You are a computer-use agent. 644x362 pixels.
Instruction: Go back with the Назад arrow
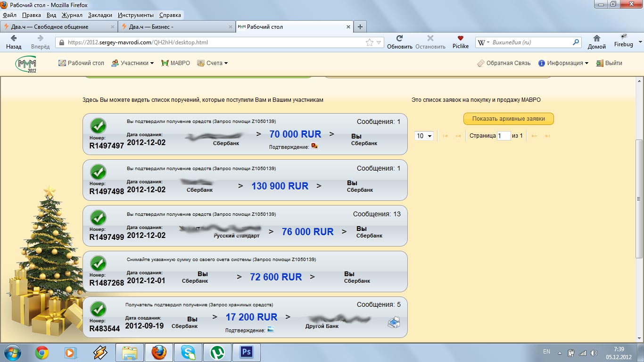14,42
